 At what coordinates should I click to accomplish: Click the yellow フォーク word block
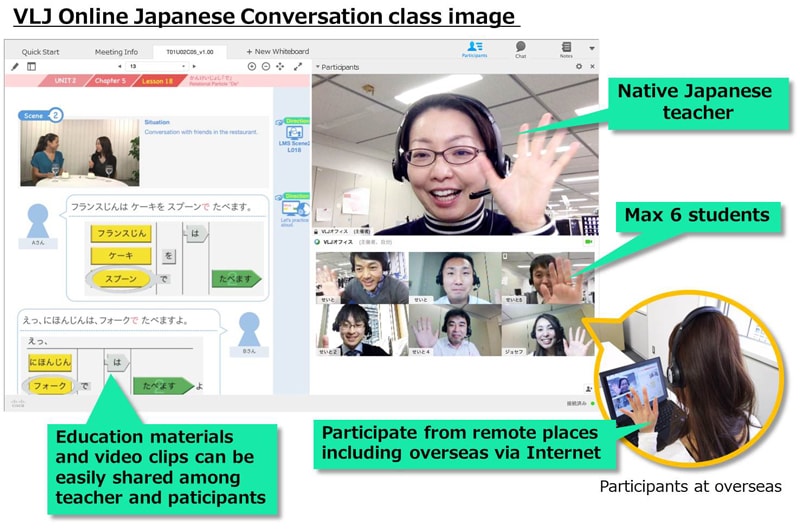49,386
